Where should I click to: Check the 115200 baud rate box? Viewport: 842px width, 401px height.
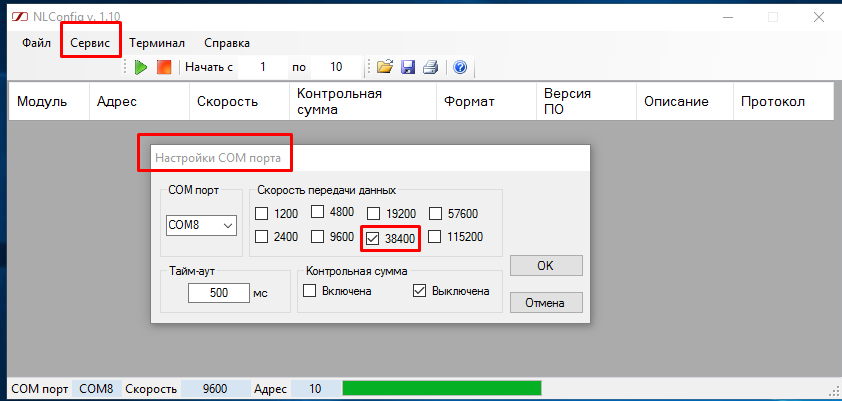(435, 236)
